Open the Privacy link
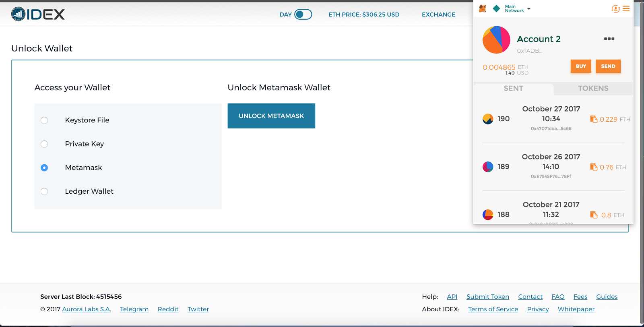 tap(538, 309)
